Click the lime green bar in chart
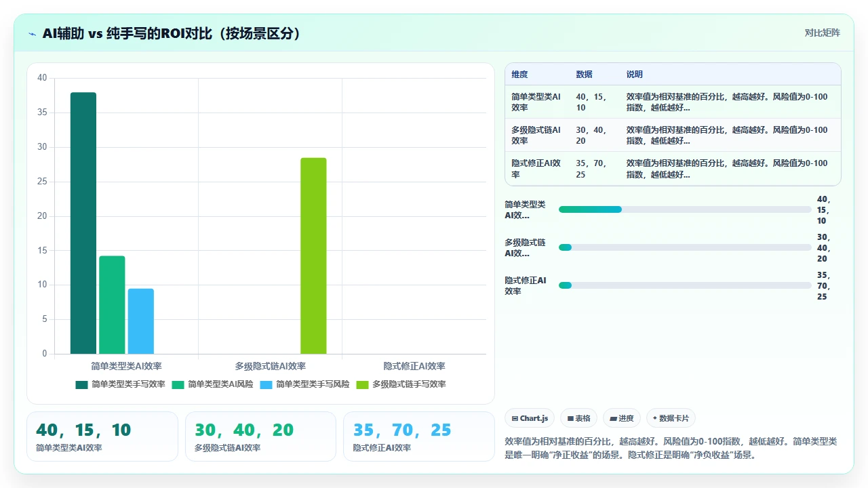The image size is (868, 488). (313, 256)
